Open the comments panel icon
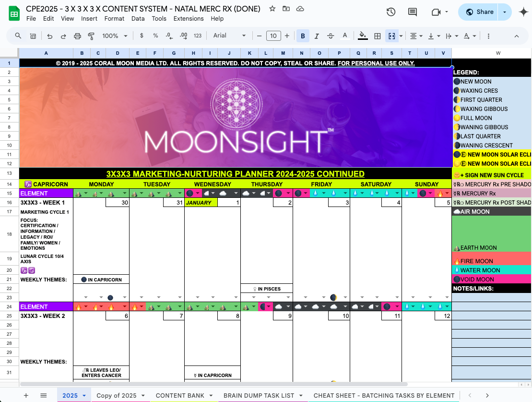 (x=412, y=12)
